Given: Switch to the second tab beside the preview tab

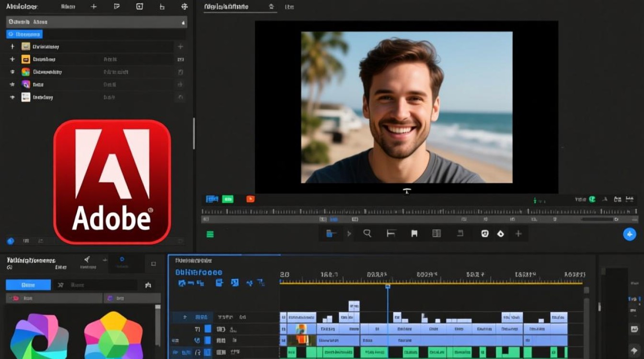Looking at the screenshot, I should point(289,7).
